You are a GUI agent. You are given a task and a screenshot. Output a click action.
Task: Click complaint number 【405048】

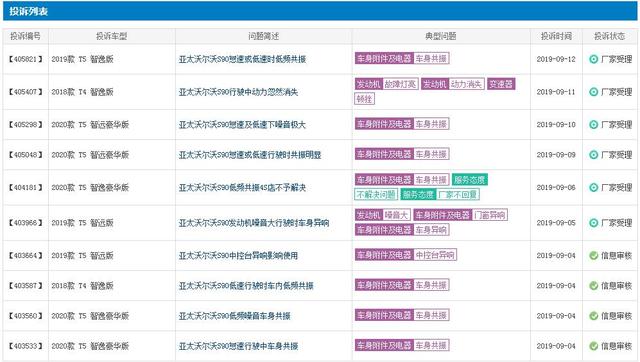25,155
